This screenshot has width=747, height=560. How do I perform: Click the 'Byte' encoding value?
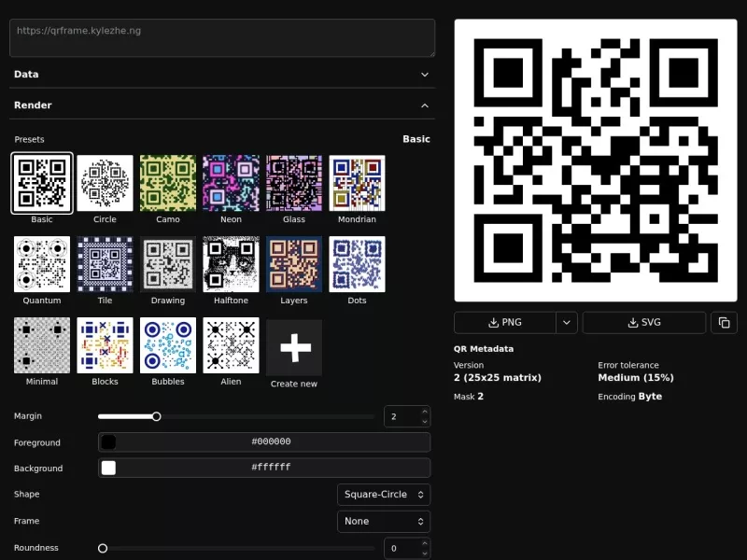(x=650, y=397)
